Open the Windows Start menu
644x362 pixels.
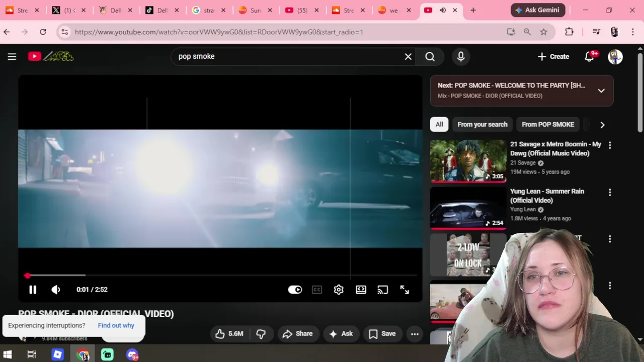[x=7, y=355]
